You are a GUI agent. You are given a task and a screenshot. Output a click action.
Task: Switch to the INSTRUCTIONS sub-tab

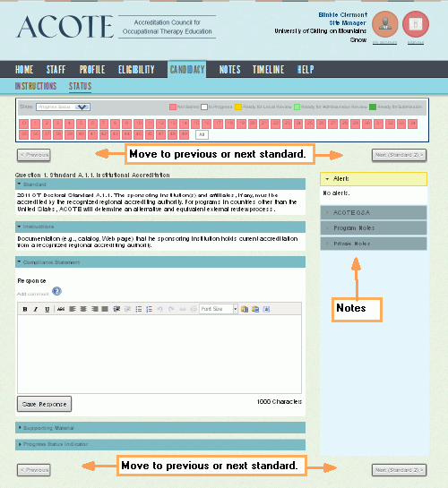[36, 86]
